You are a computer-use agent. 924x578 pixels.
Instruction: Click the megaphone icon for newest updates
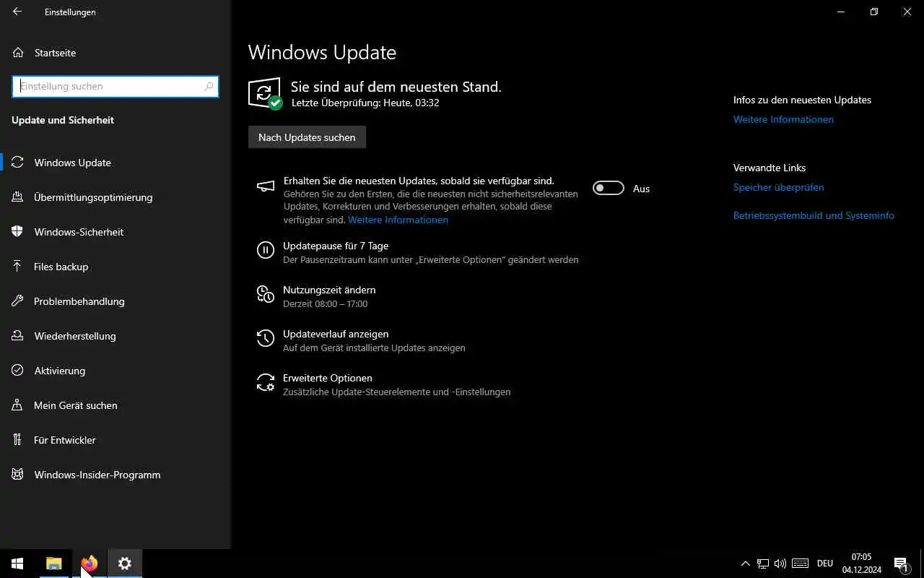pos(266,186)
